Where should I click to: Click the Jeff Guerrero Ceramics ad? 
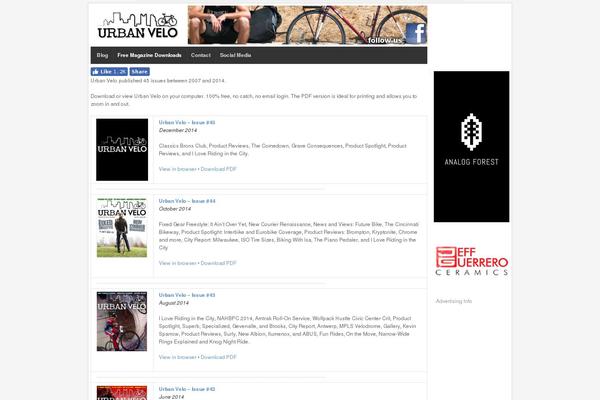click(x=472, y=261)
